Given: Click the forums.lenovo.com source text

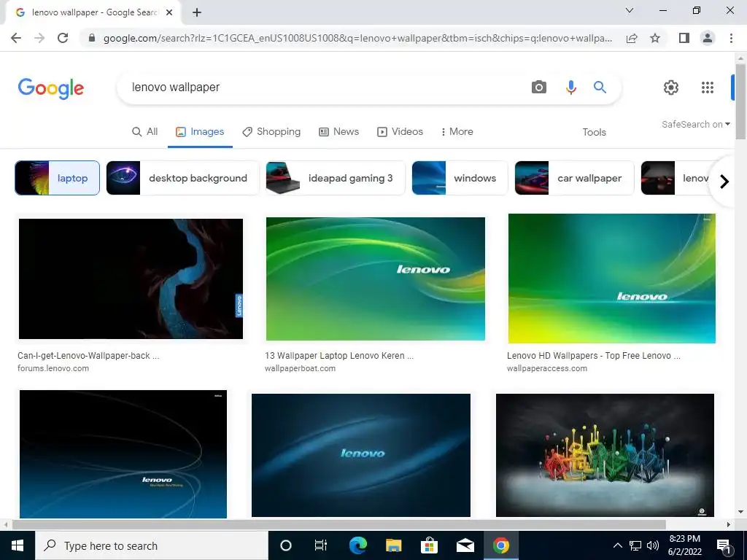Looking at the screenshot, I should pyautogui.click(x=53, y=368).
